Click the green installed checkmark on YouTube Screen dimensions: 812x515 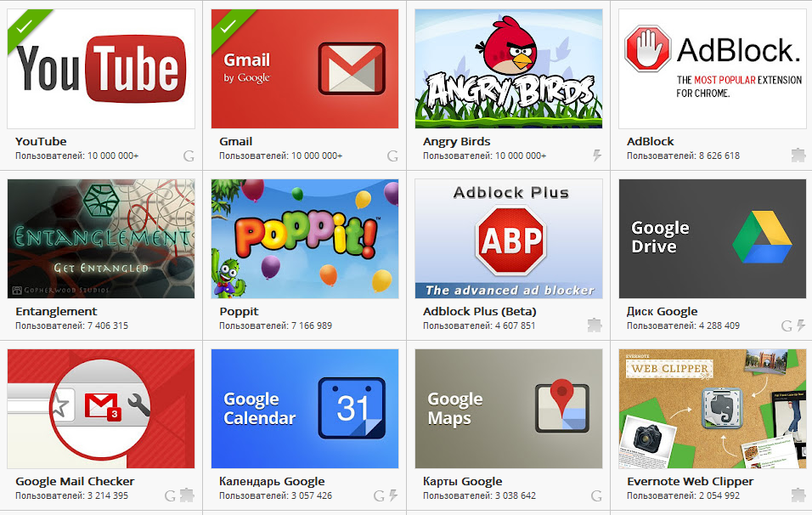(23, 25)
